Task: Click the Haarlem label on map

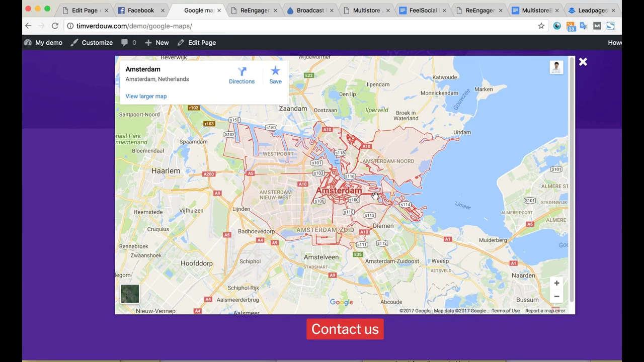Action: coord(166,171)
